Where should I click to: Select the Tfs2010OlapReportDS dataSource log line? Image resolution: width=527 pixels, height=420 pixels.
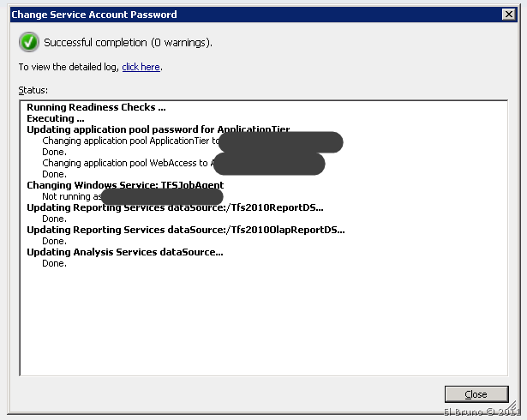pyautogui.click(x=186, y=230)
